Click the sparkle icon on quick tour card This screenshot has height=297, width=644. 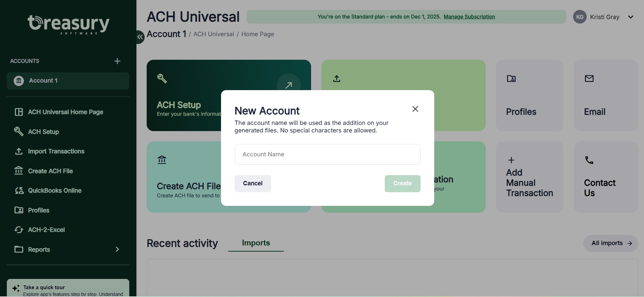[16, 288]
